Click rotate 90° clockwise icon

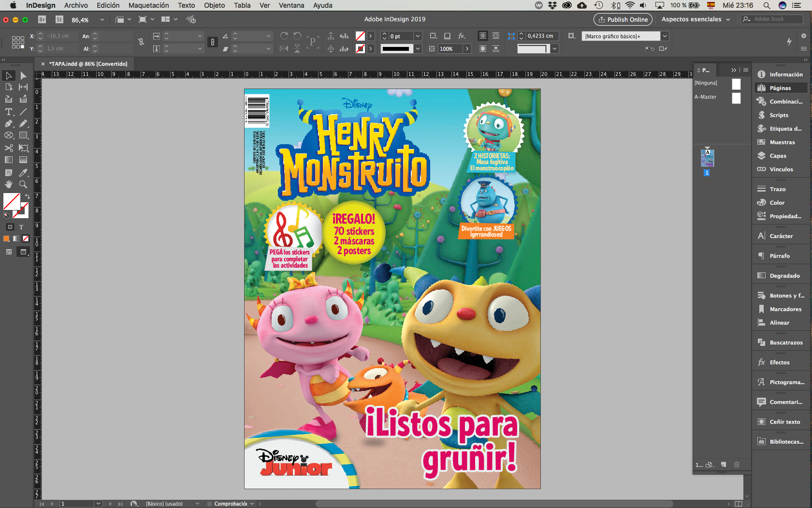point(284,36)
